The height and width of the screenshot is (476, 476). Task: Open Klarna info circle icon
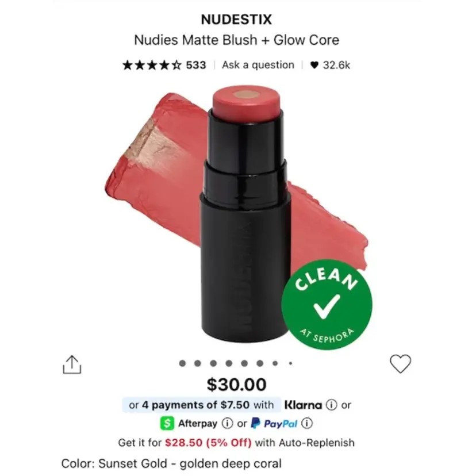point(331,405)
